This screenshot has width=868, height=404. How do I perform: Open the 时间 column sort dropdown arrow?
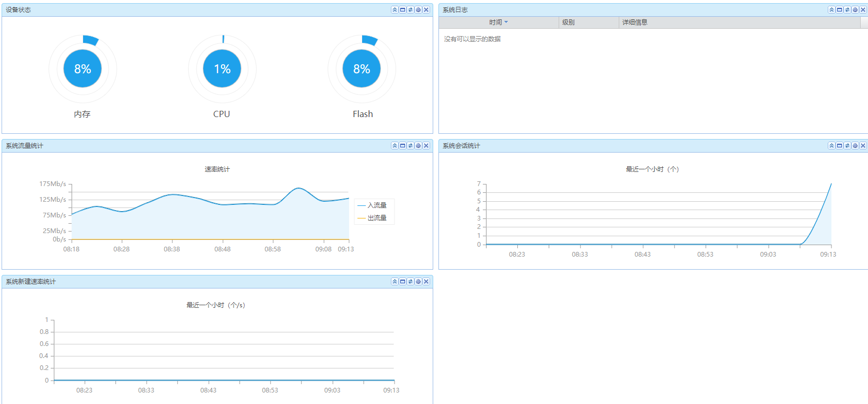click(506, 22)
